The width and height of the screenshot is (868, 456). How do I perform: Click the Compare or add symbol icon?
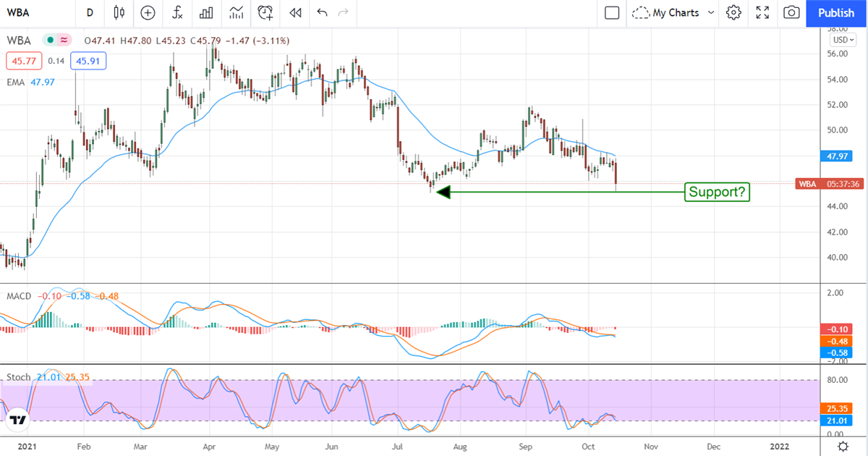click(148, 12)
